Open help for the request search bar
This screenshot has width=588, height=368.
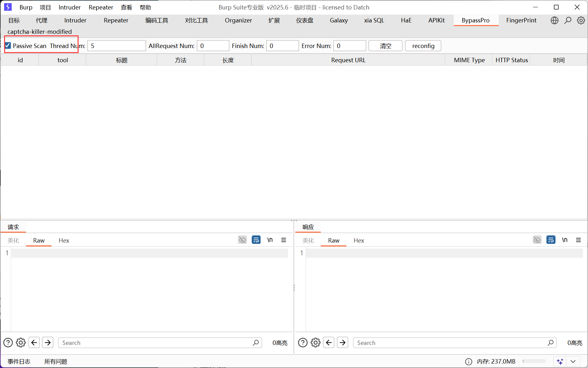coord(8,343)
